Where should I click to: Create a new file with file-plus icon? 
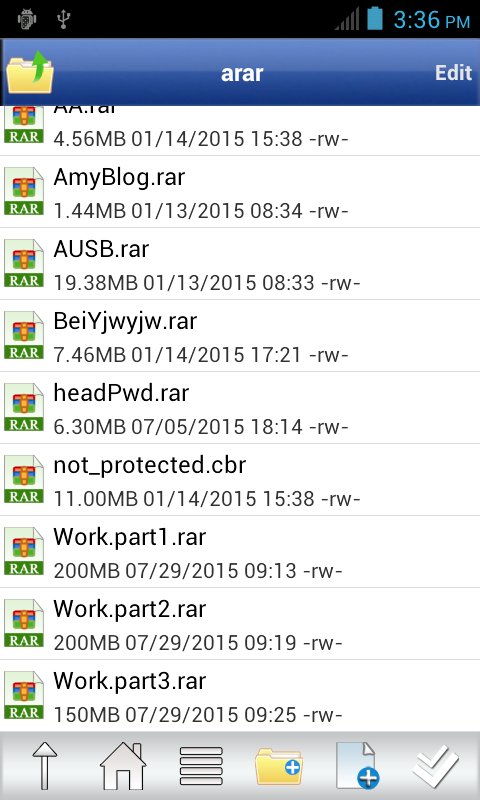click(357, 765)
